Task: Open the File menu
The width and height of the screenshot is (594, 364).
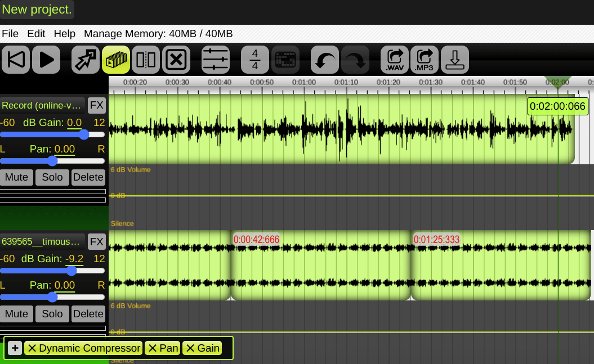Action: click(10, 34)
